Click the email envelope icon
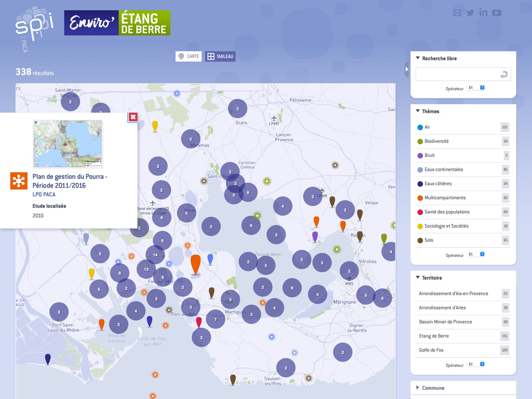This screenshot has height=399, width=532. point(457,13)
